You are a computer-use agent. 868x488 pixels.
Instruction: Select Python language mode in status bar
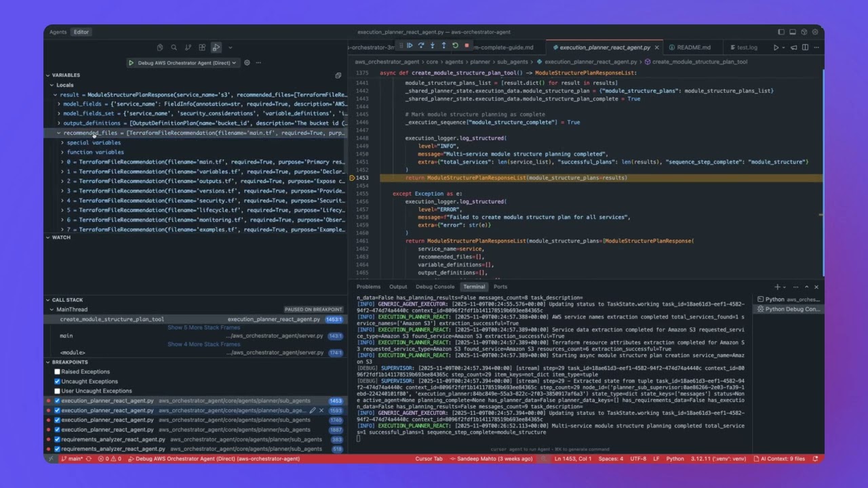[x=675, y=459]
